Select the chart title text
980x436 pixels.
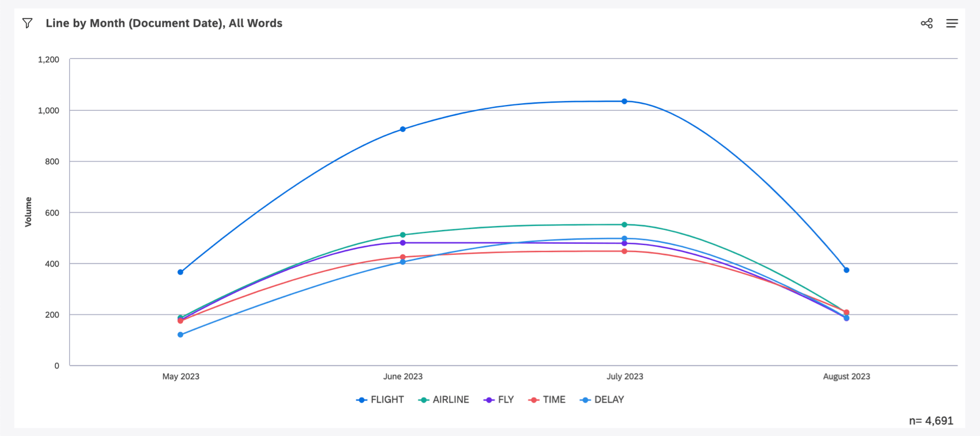click(164, 23)
